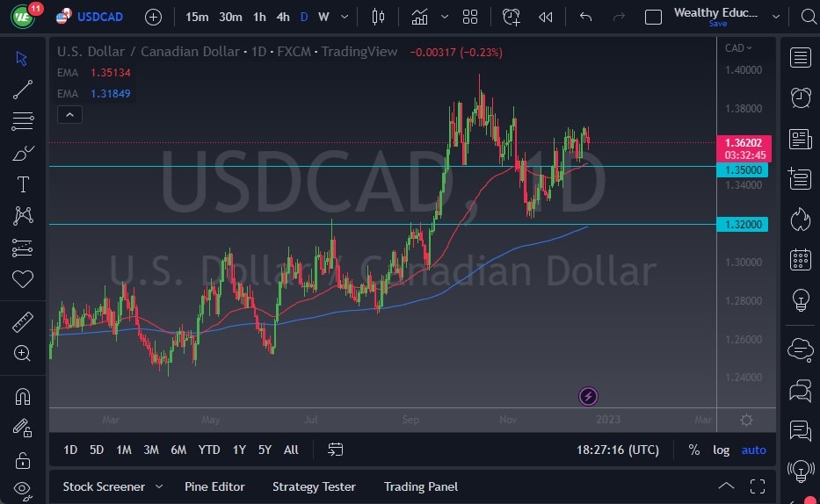Click the purple lightning event marker

pyautogui.click(x=588, y=396)
